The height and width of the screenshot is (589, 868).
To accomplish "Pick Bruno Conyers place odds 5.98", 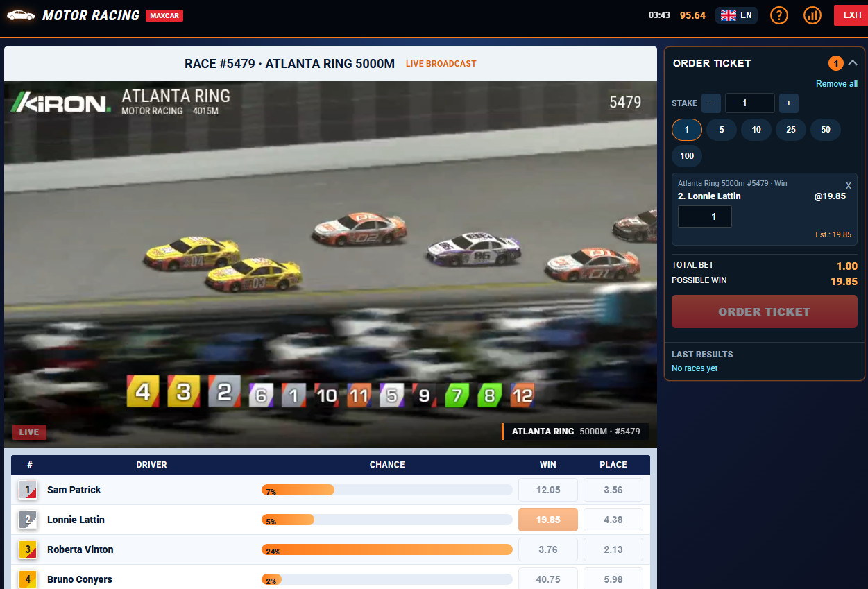I will [613, 579].
